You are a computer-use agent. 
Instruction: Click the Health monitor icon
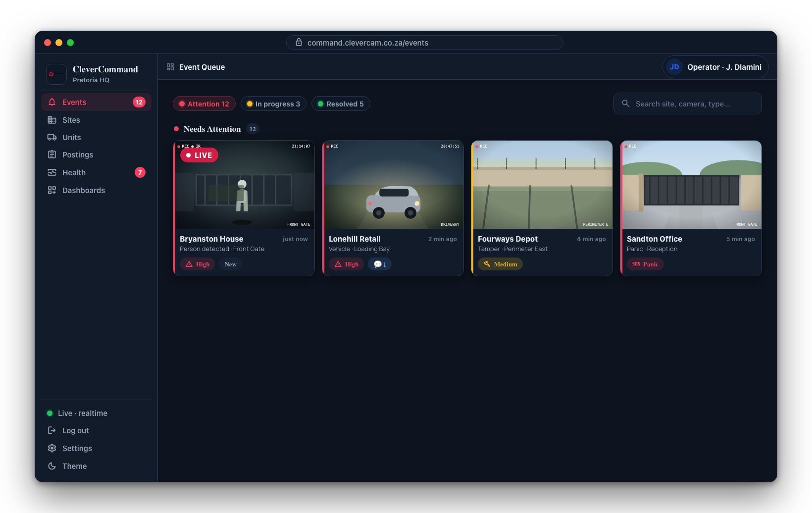click(x=52, y=172)
